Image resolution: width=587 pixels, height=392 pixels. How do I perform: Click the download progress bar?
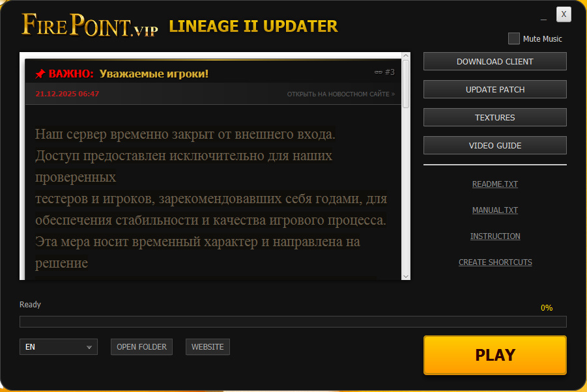293,322
